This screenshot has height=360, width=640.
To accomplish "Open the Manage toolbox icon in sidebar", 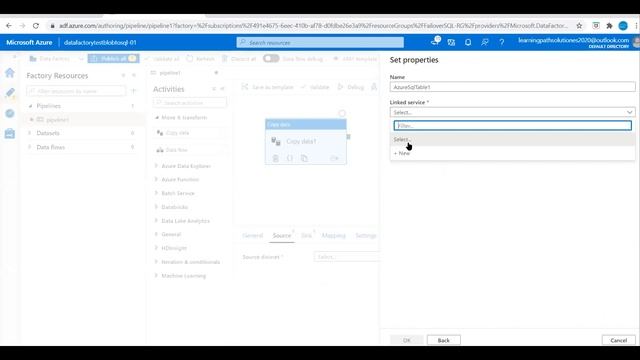I will pyautogui.click(x=10, y=133).
